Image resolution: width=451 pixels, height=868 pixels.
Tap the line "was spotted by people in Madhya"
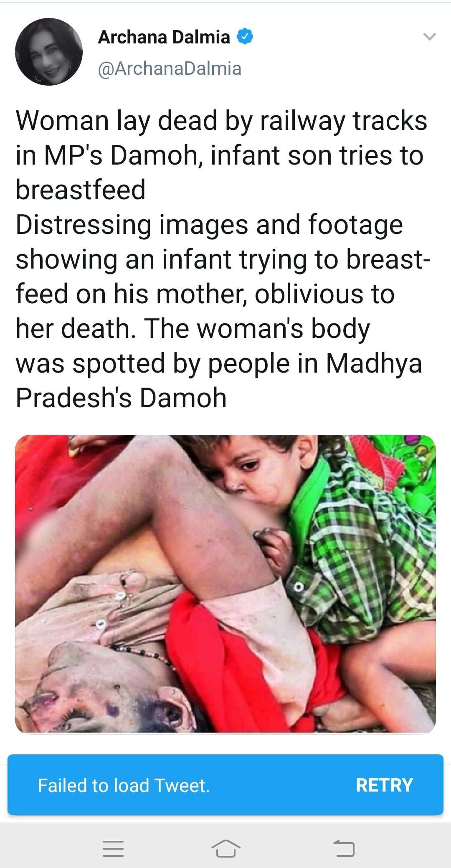[x=219, y=364]
